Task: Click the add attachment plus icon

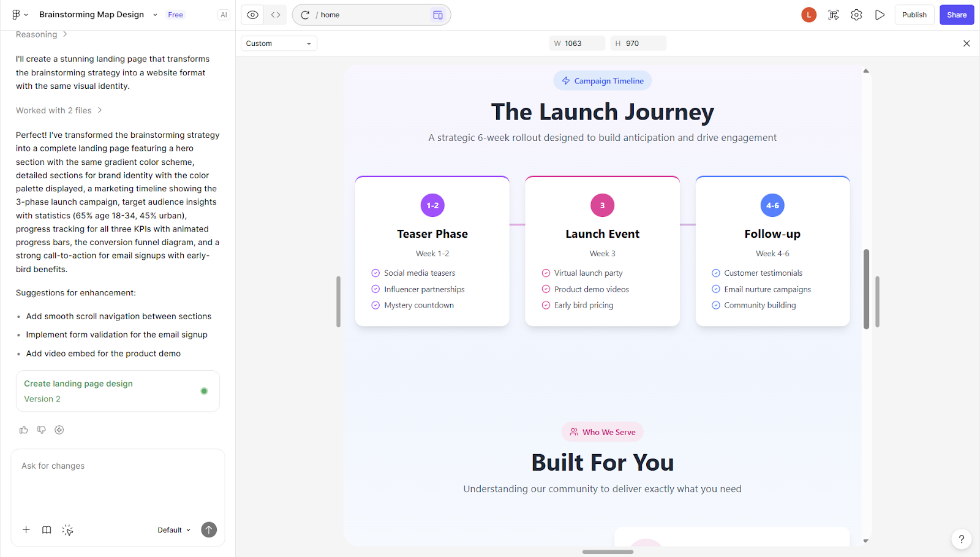Action: click(26, 530)
